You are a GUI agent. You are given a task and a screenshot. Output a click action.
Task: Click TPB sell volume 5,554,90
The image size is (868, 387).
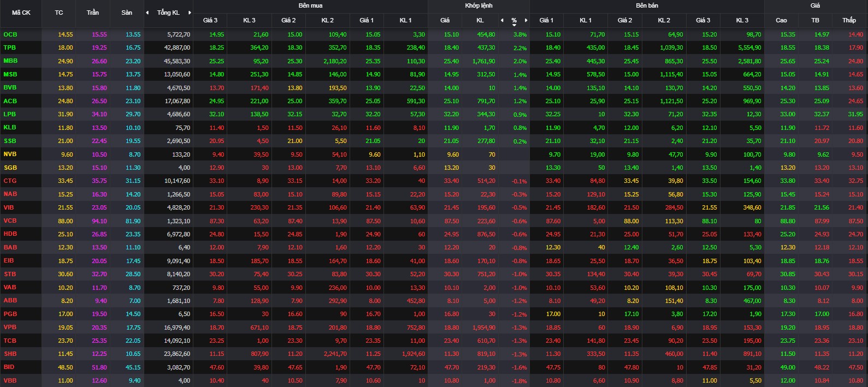(x=749, y=47)
